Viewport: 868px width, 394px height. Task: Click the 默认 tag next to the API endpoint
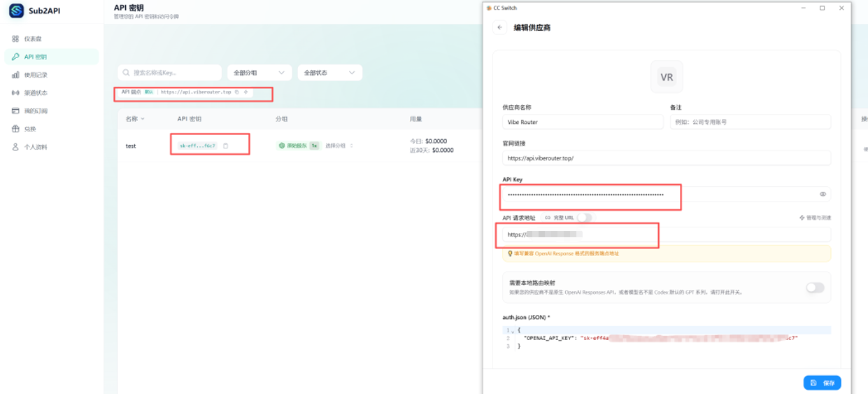149,92
